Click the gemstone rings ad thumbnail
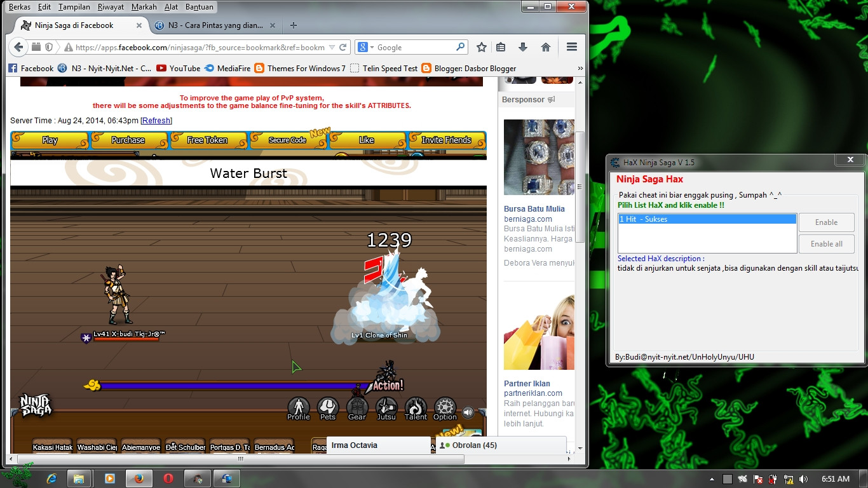The height and width of the screenshot is (488, 868). point(539,157)
